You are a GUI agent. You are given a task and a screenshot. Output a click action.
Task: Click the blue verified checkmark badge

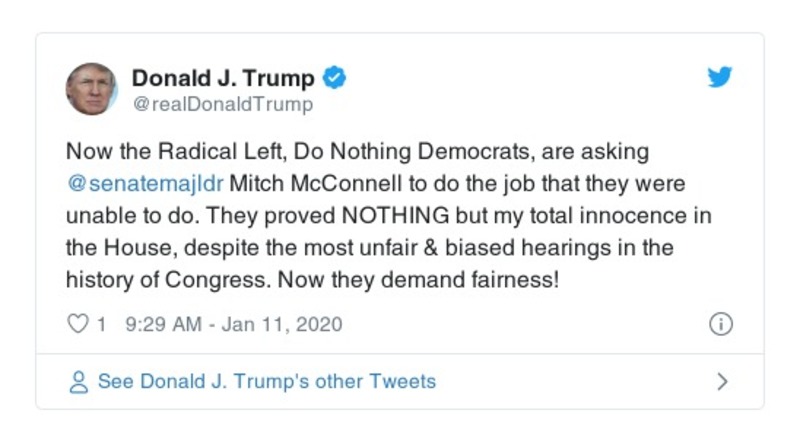335,78
